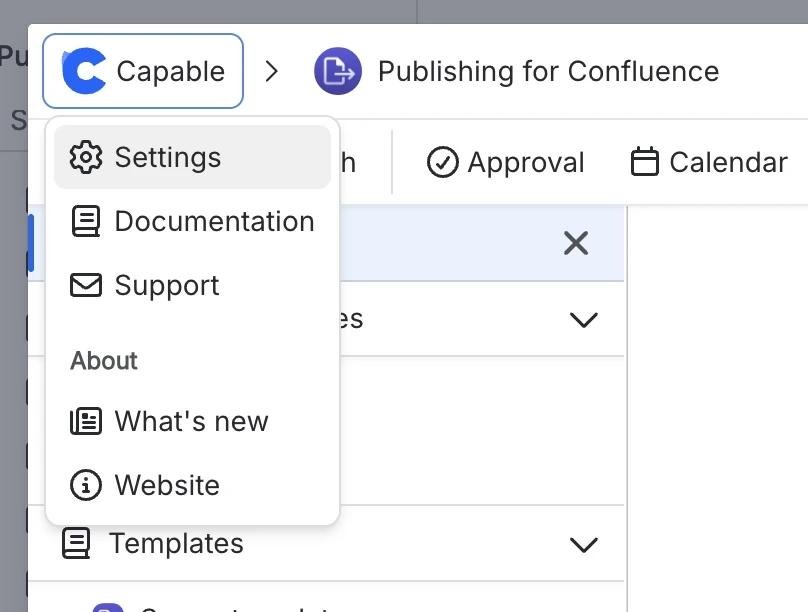View What's new
Screen dimensions: 808x612
[x=191, y=421]
